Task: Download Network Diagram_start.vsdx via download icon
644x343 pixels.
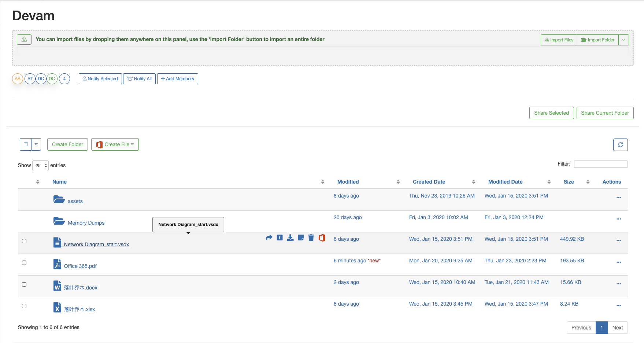Action: 290,238
